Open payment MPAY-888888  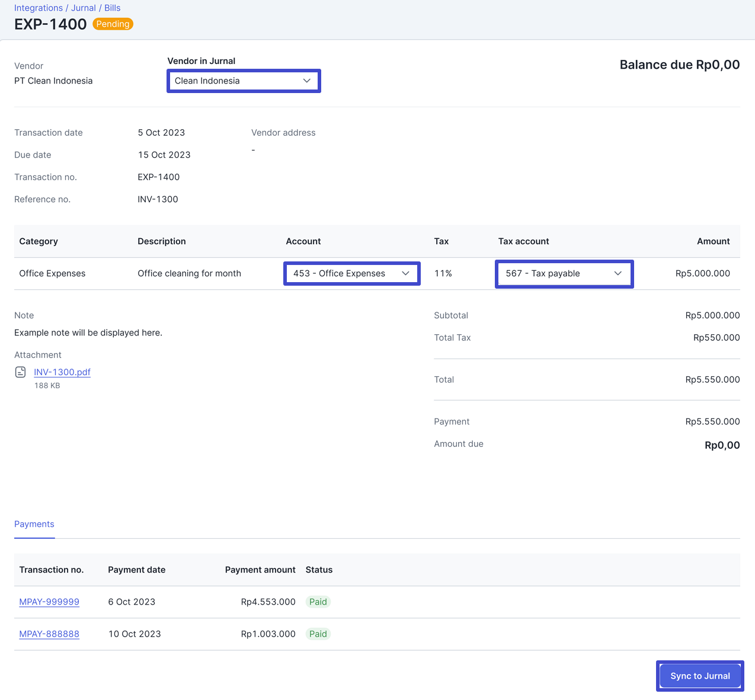(x=49, y=634)
